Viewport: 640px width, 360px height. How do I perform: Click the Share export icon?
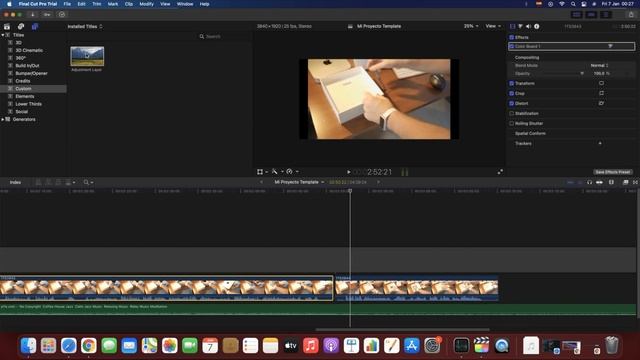pos(631,15)
